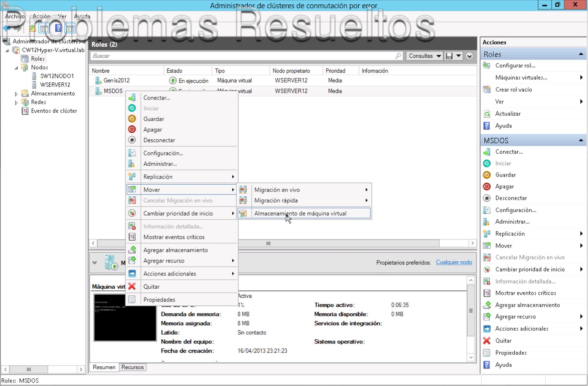This screenshot has height=386, width=588.
Task: Click Apagar icon in context menu
Action: click(132, 129)
